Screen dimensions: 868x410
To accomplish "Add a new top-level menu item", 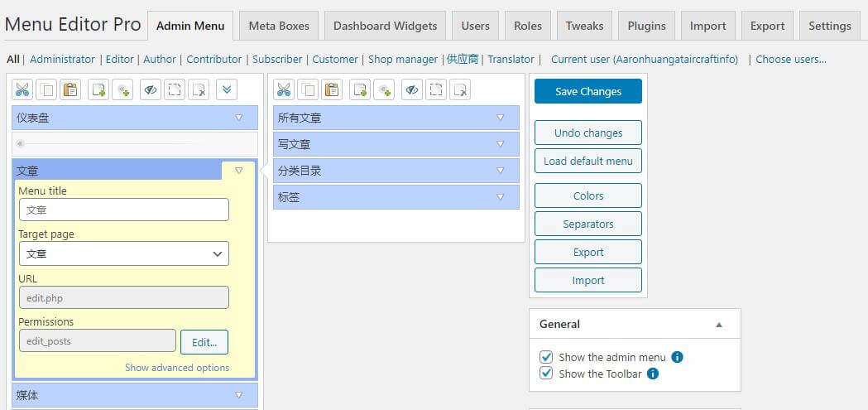I will [98, 89].
